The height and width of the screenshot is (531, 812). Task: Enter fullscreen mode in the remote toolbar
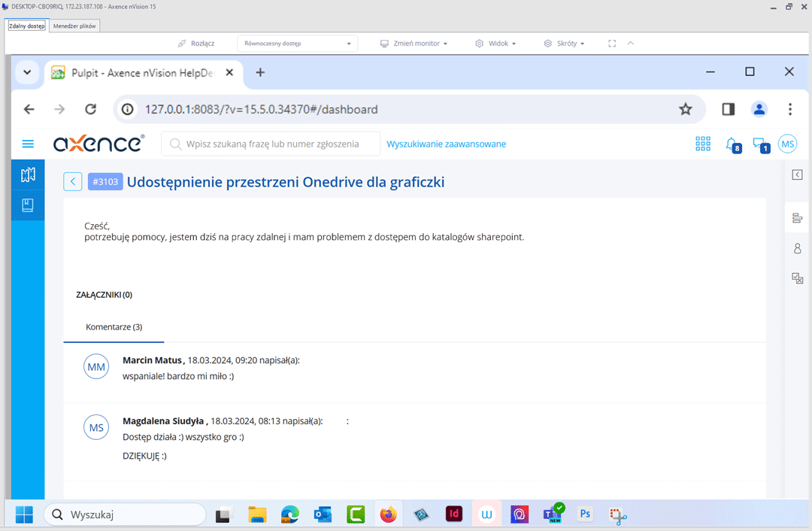(x=611, y=43)
